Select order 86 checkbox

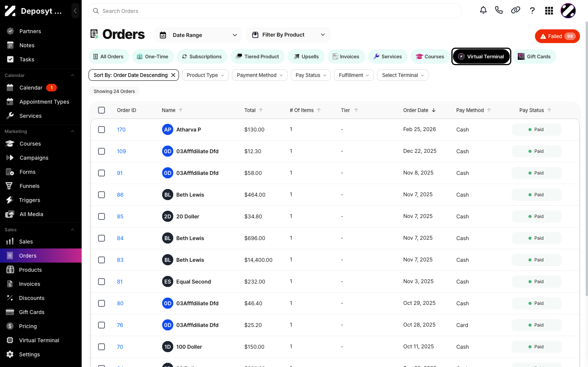pos(101,195)
